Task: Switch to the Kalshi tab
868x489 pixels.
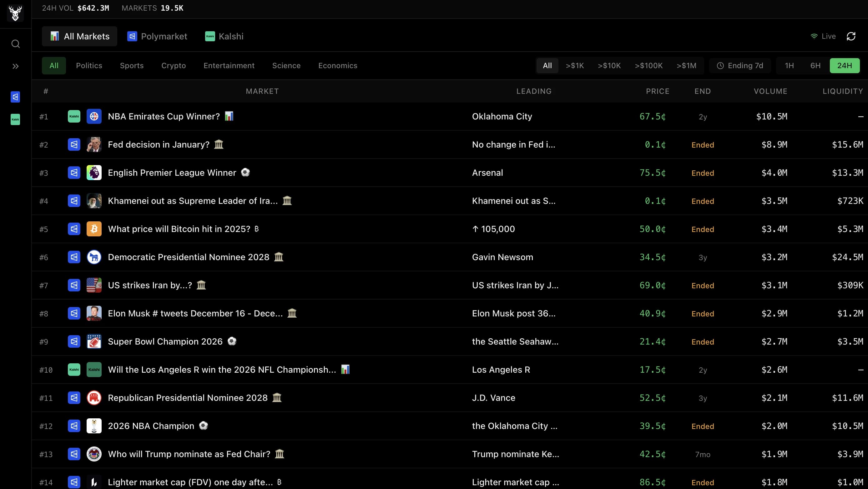Action: pyautogui.click(x=225, y=36)
